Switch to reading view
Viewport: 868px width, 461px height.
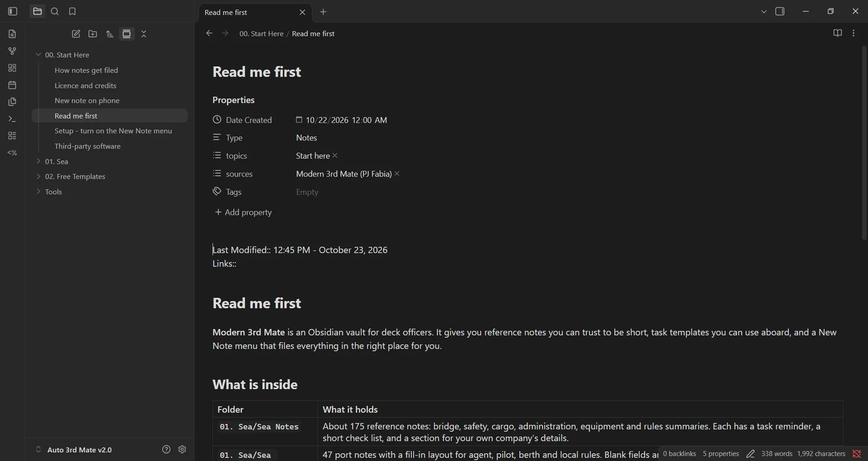click(x=838, y=33)
